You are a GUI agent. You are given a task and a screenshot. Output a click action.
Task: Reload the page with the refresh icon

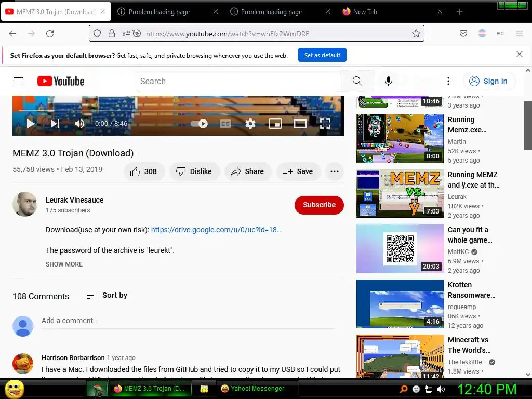coord(50,34)
